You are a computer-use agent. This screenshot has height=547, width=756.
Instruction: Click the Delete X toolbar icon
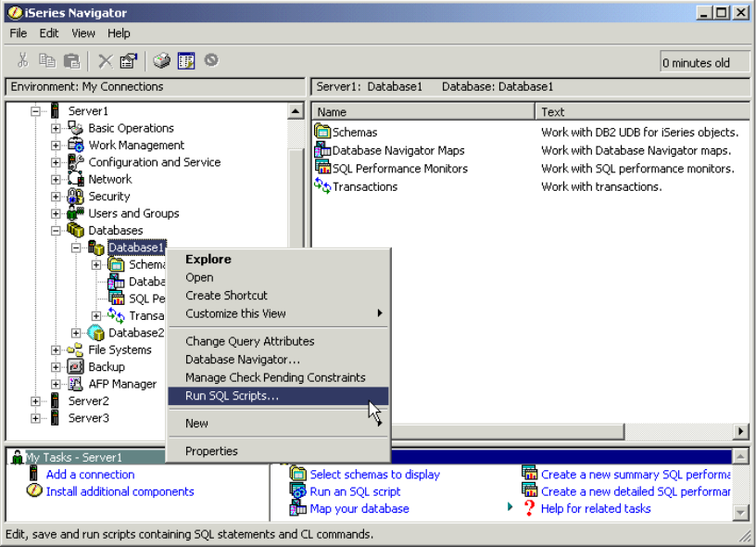tap(105, 61)
